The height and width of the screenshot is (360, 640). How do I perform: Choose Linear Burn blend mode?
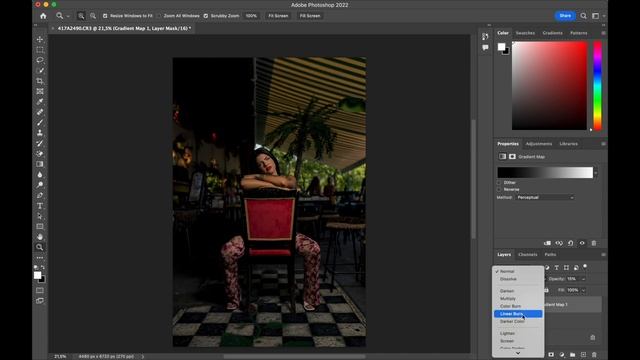coord(518,313)
